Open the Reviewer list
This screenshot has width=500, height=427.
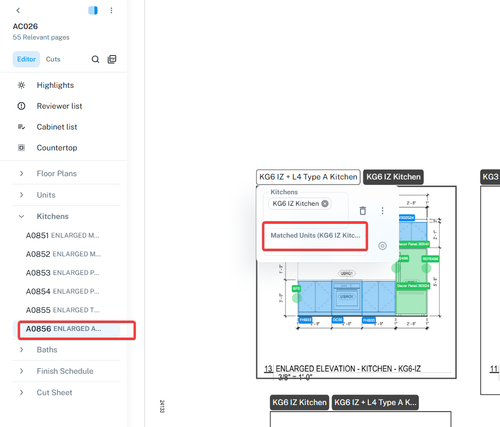(59, 106)
